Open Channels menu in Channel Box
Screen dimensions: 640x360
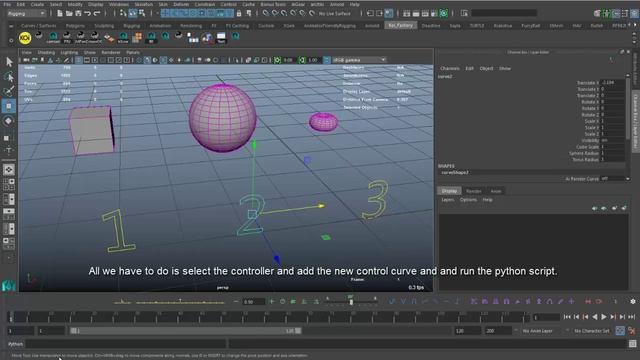click(450, 68)
